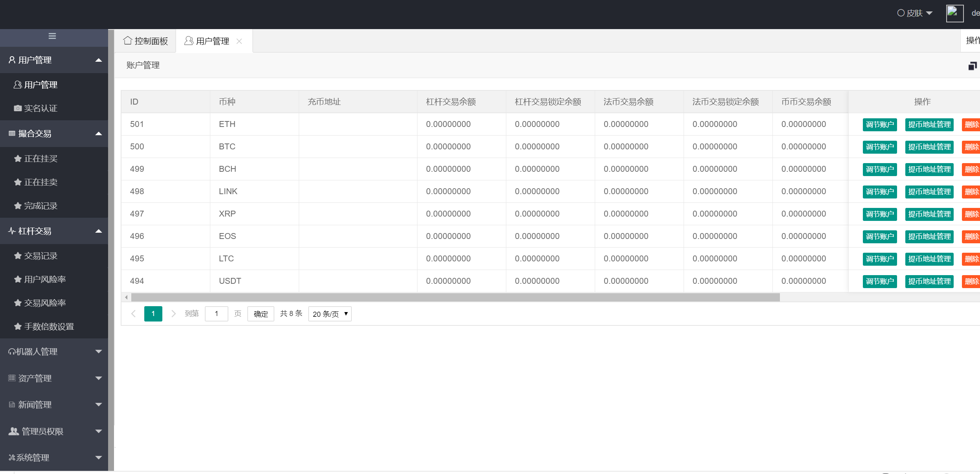Click the ID column header
This screenshot has height=474, width=980.
165,102
